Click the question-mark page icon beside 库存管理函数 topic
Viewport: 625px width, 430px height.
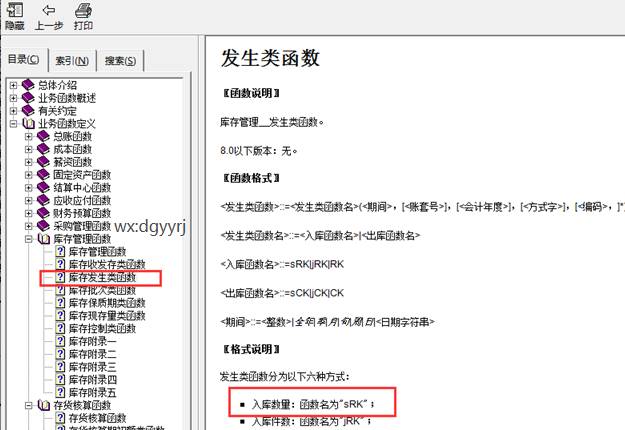pos(60,252)
